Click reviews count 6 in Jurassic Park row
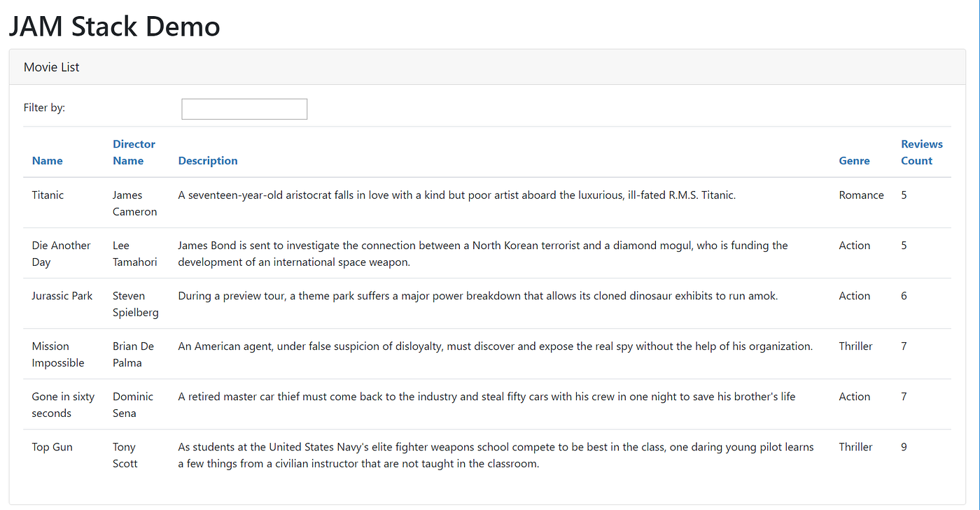Image resolution: width=980 pixels, height=510 pixels. click(904, 296)
